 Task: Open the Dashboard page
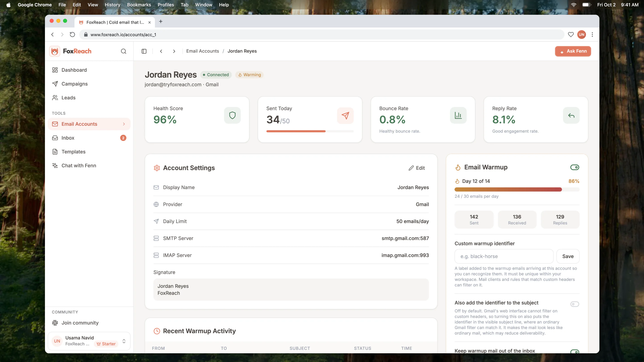(89, 70)
